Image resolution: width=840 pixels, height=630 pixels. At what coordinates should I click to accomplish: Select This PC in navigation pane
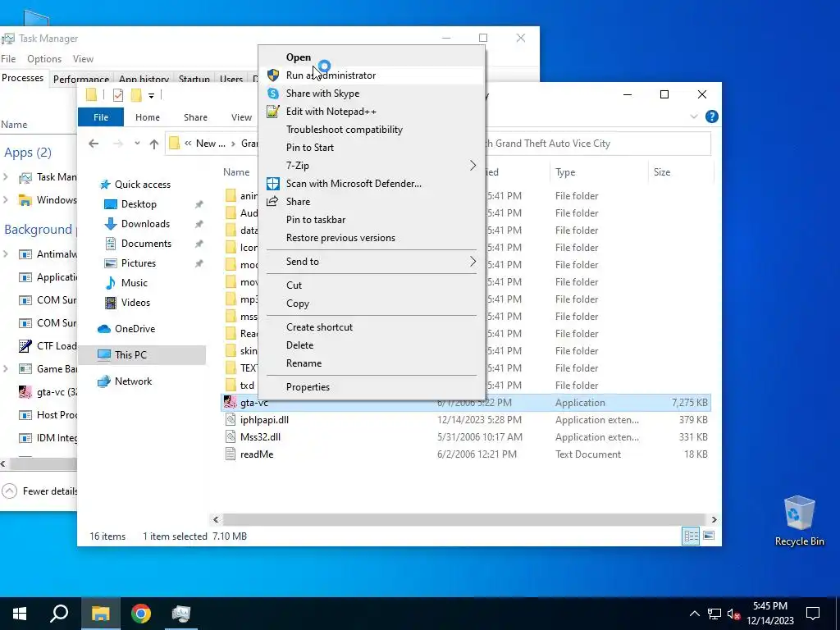(142, 355)
